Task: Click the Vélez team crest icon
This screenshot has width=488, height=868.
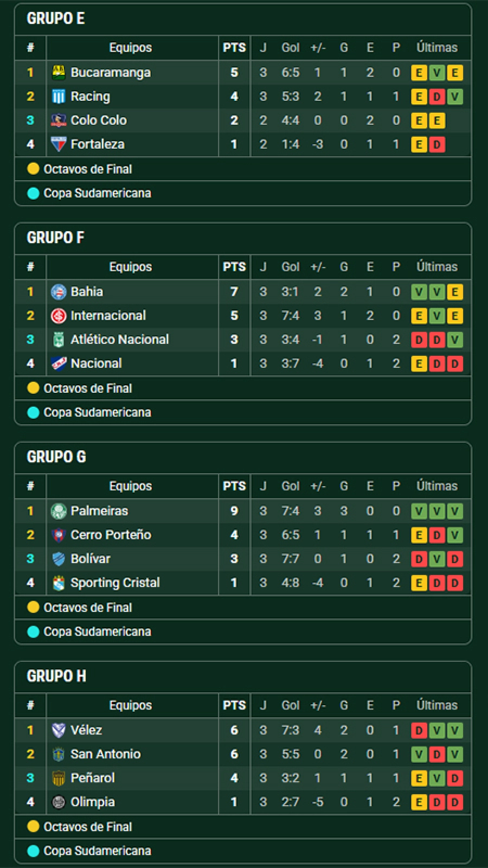Action: (59, 730)
